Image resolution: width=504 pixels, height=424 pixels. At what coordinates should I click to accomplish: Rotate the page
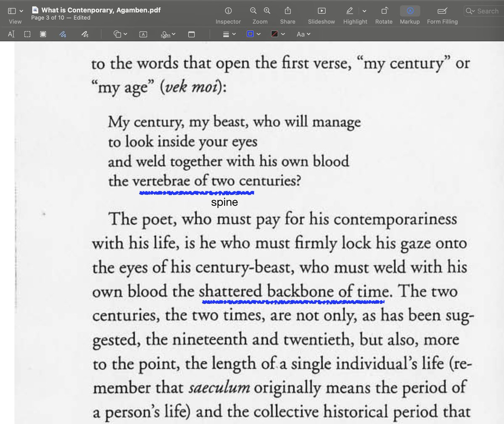(x=385, y=11)
